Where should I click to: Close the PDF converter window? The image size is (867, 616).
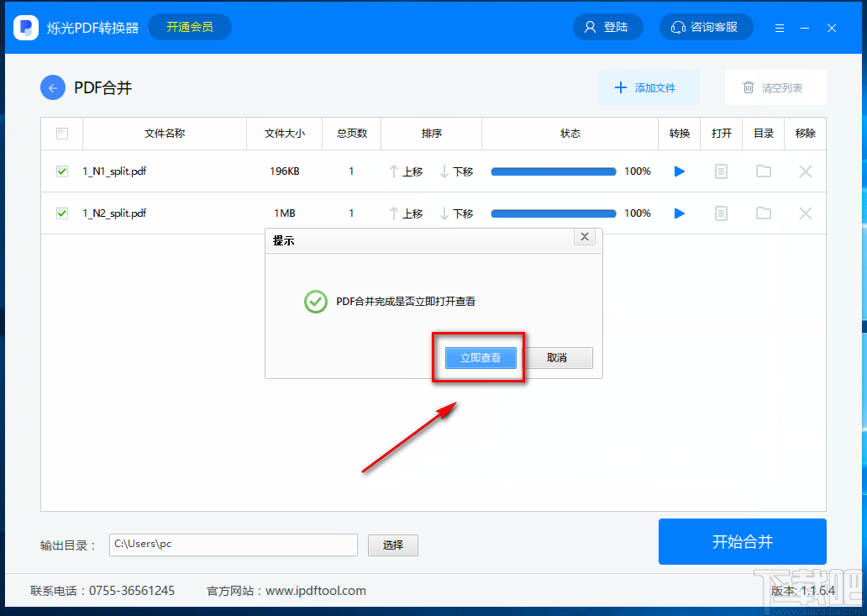(x=832, y=29)
